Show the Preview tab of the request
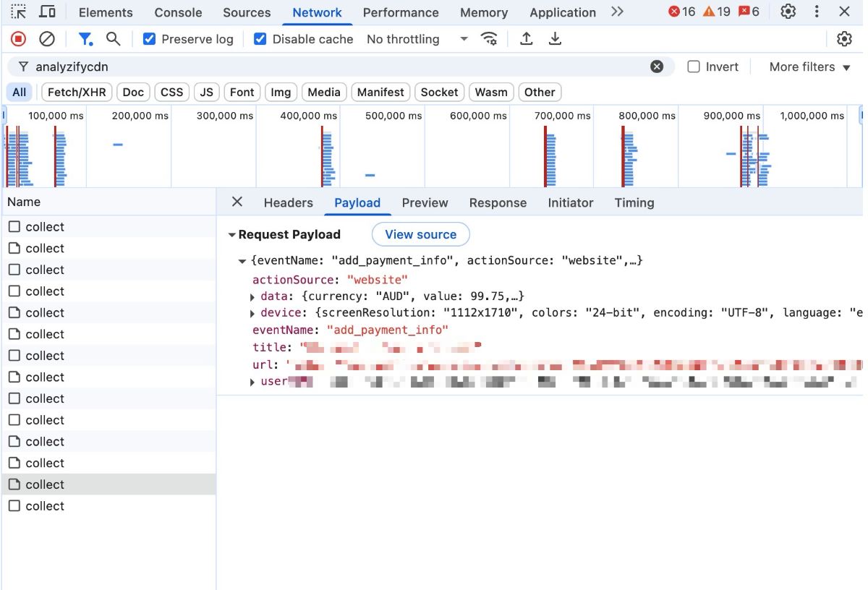868x590 pixels. [425, 203]
